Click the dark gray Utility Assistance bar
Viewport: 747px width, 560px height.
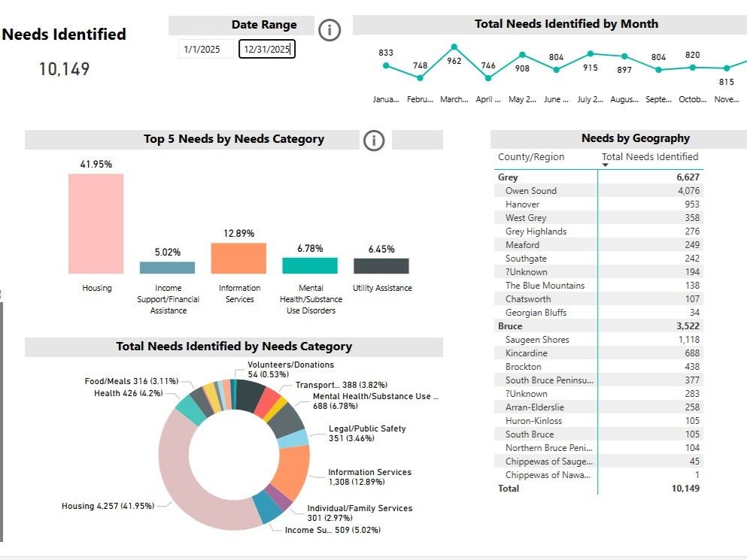tap(381, 266)
